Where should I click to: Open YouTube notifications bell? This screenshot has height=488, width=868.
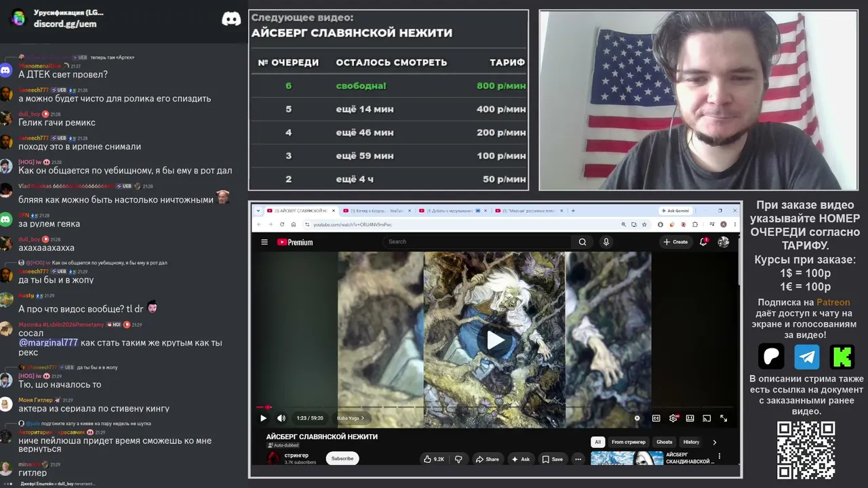point(704,242)
